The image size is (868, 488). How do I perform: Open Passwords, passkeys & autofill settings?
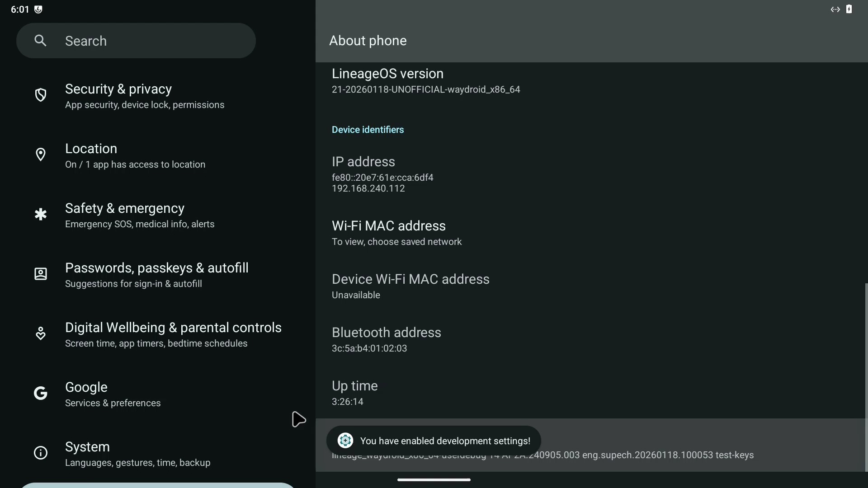[156, 275]
